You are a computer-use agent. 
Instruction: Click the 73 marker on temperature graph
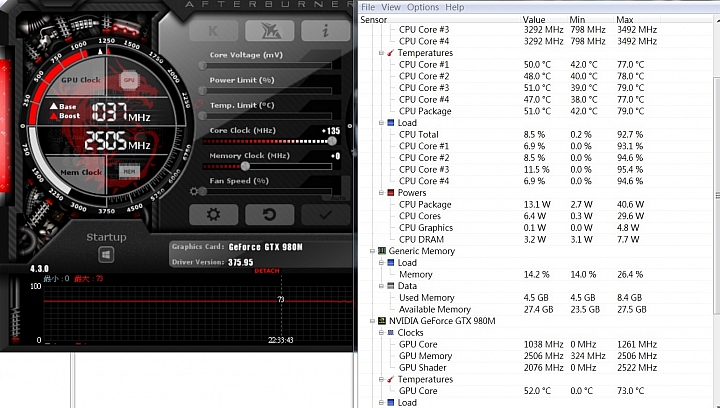(281, 299)
